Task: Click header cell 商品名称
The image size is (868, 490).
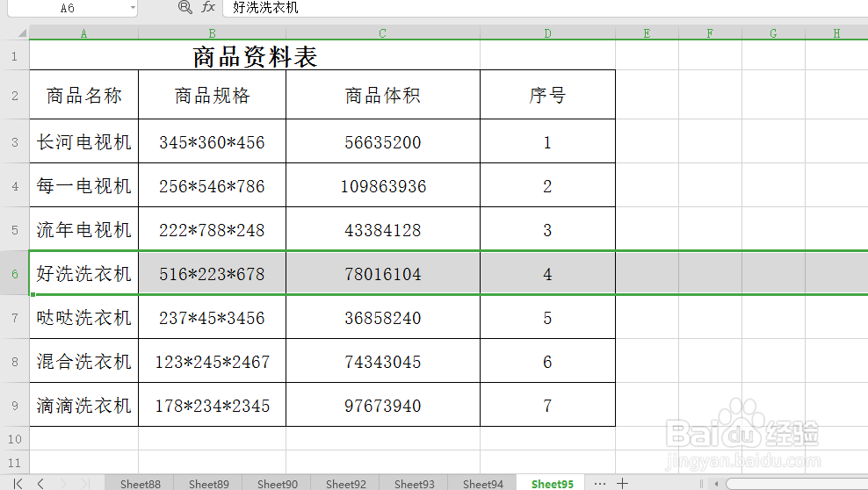Action: point(83,95)
